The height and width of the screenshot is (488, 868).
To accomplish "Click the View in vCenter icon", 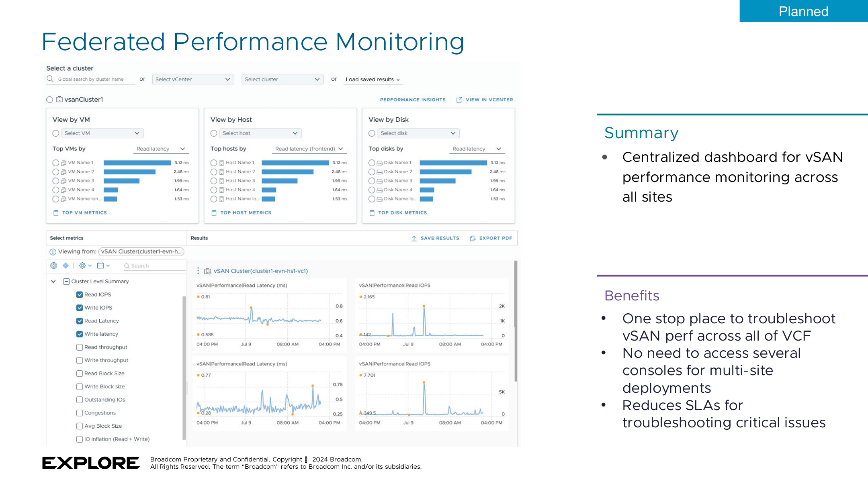I will point(459,100).
